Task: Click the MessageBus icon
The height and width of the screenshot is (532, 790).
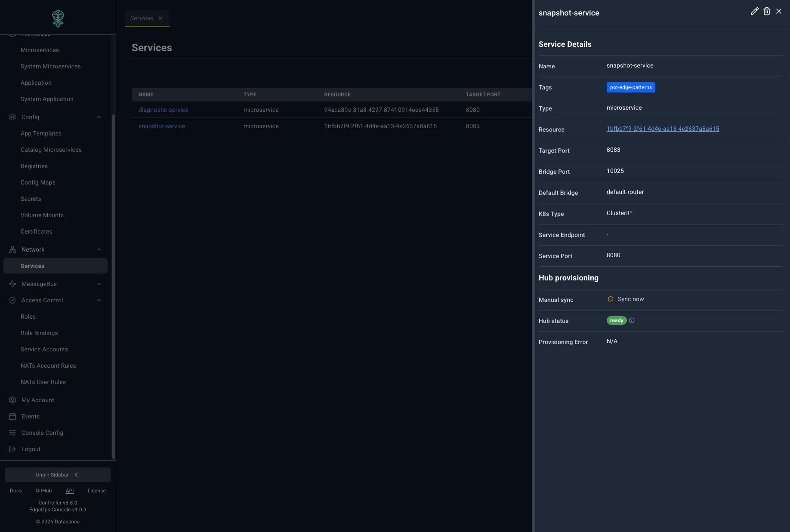Action: click(x=12, y=284)
